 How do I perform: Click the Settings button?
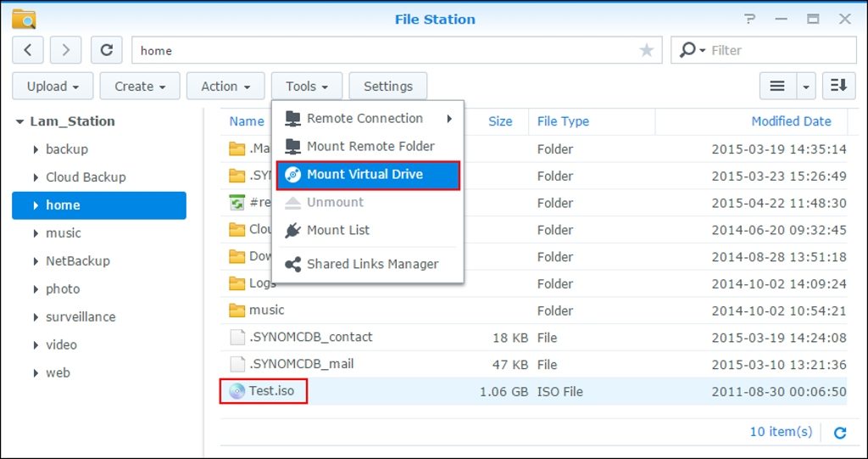pyautogui.click(x=387, y=86)
